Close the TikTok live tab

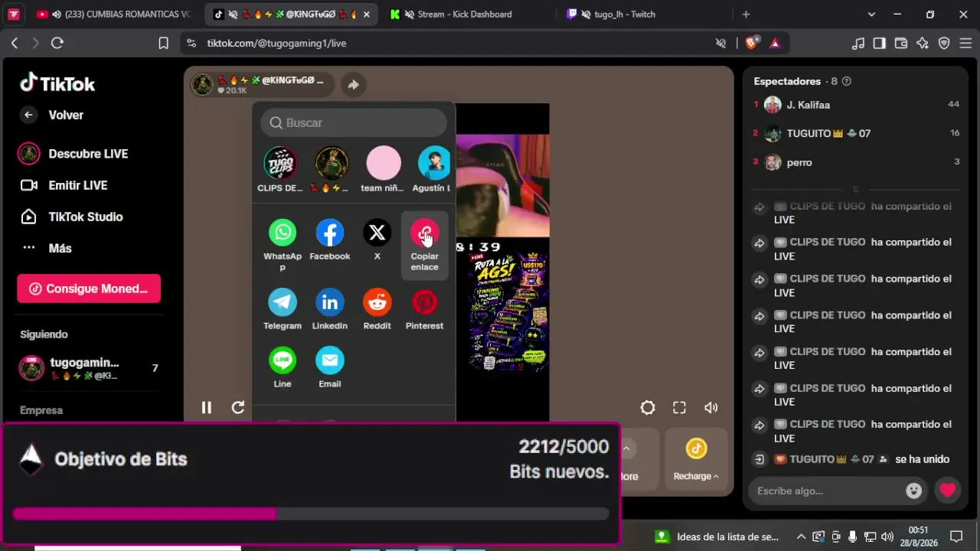(366, 14)
